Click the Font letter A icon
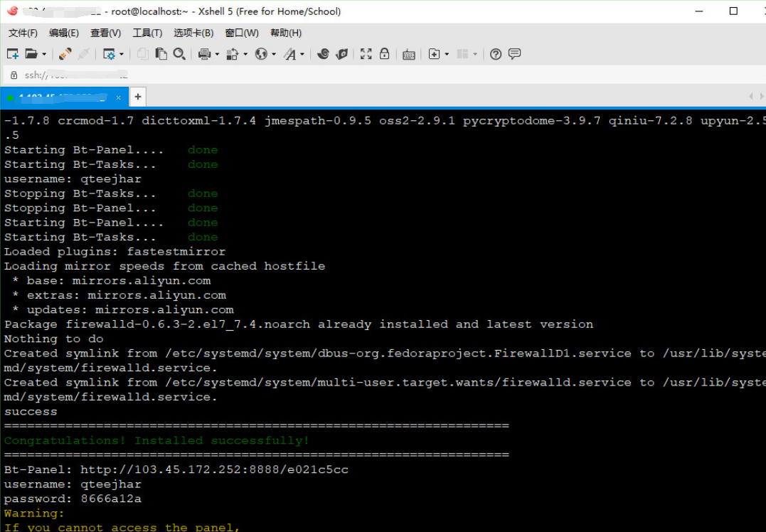 coord(290,54)
